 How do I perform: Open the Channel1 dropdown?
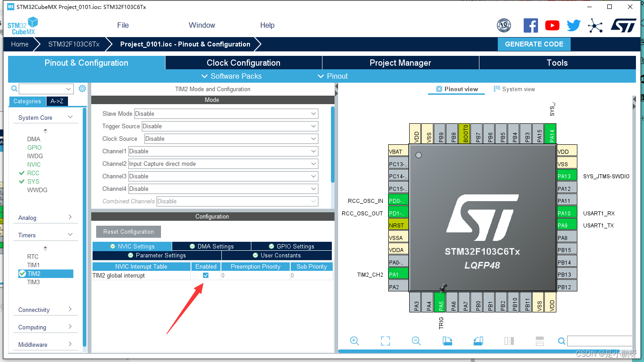click(223, 151)
